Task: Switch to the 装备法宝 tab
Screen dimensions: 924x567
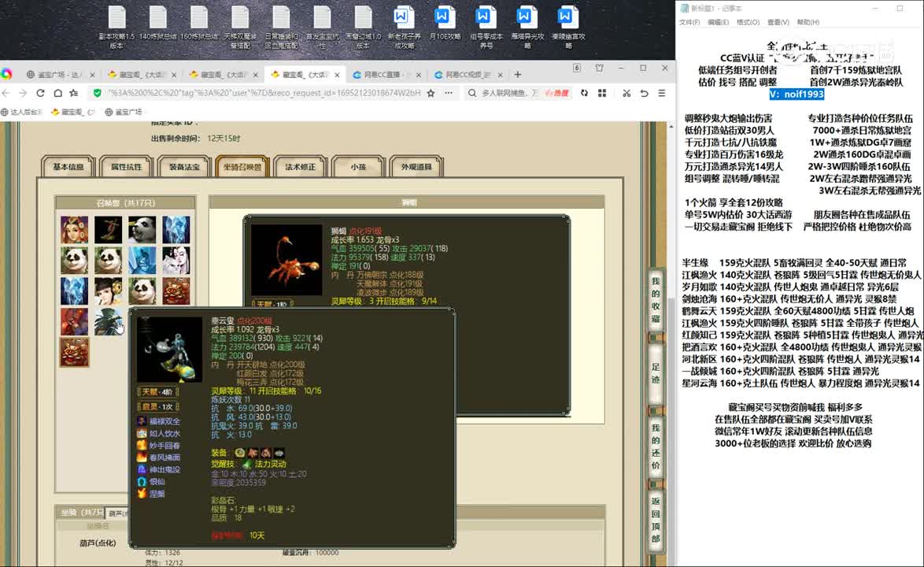Action: (184, 167)
